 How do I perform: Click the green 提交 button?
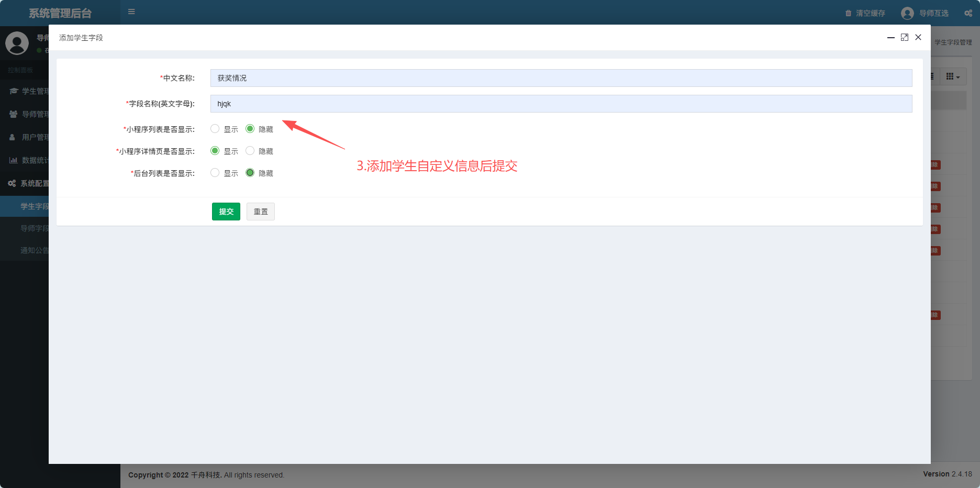[226, 212]
